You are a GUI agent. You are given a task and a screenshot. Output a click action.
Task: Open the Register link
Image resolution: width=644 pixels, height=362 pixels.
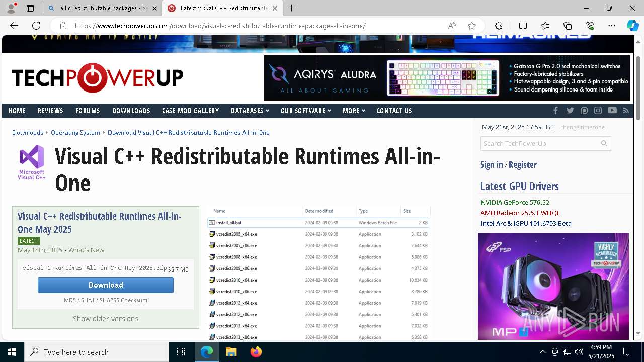[523, 165]
